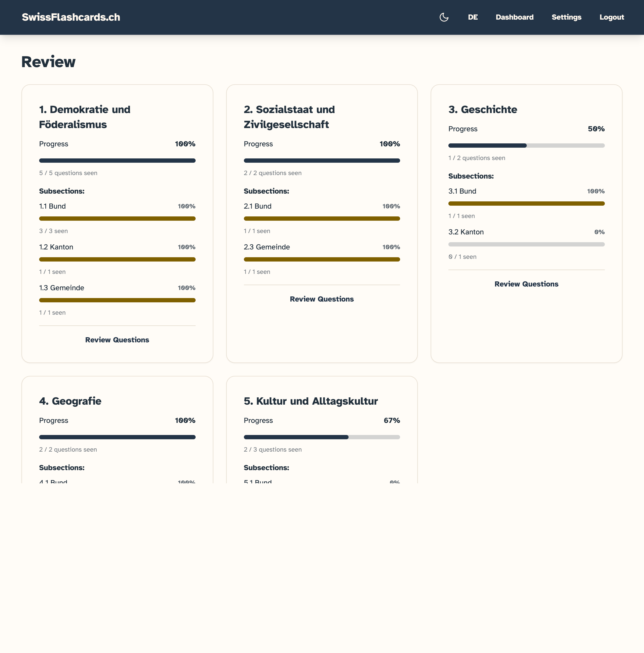This screenshot has height=653, width=644.
Task: Select the heading '2. Sozialstaat und Zivilgesellschaft'
Action: pos(289,117)
